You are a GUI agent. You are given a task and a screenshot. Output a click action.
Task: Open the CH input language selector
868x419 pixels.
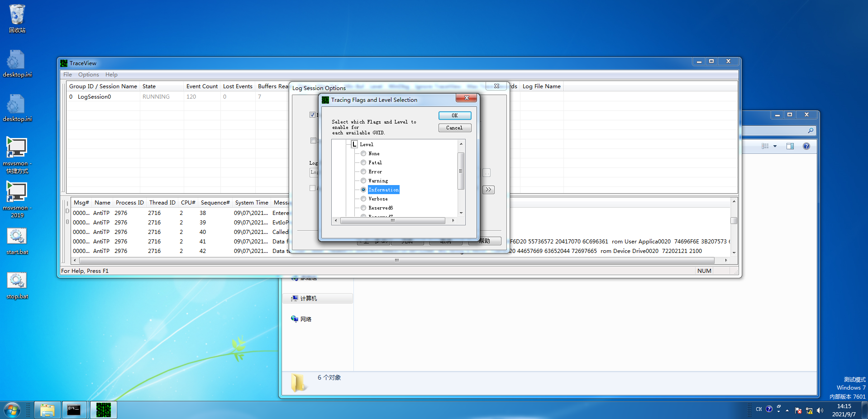(759, 409)
